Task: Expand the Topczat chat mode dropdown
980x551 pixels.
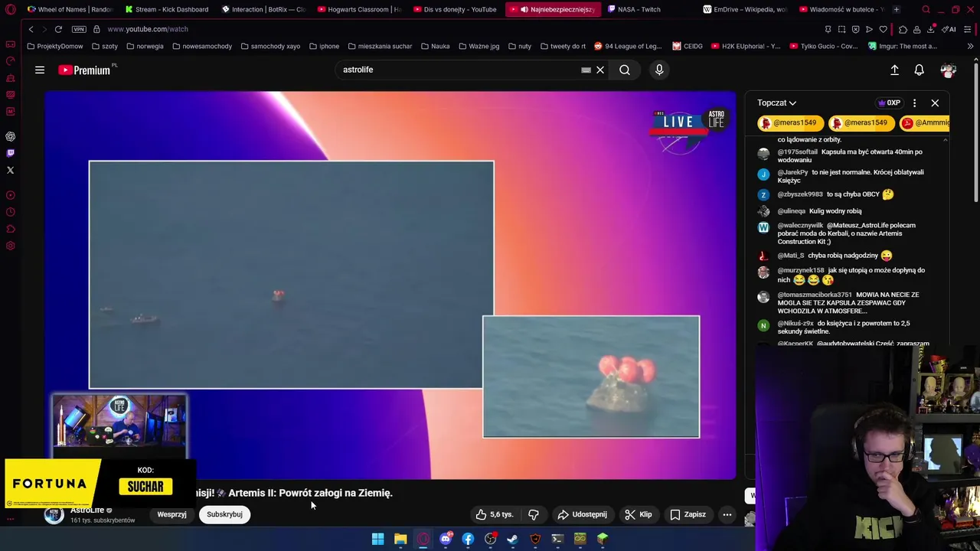Action: (776, 103)
